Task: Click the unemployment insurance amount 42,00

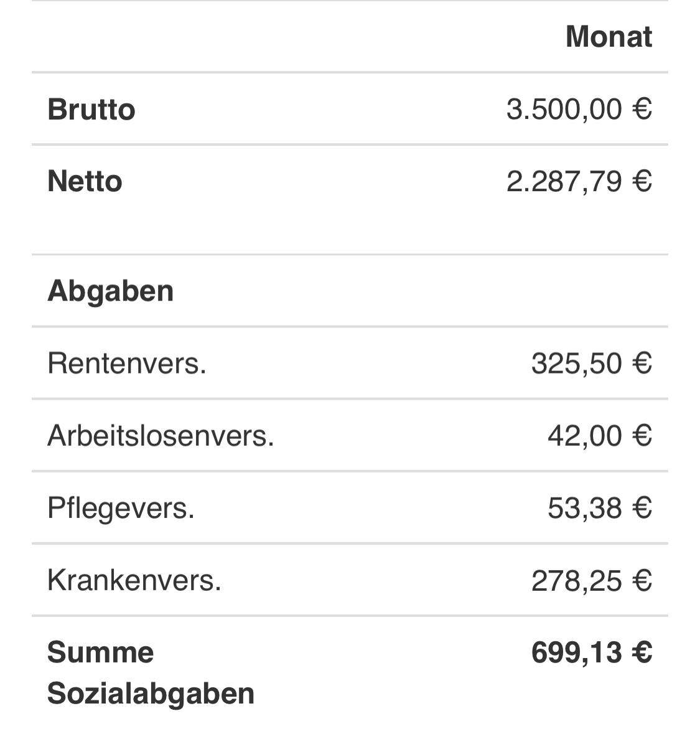Action: [584, 436]
